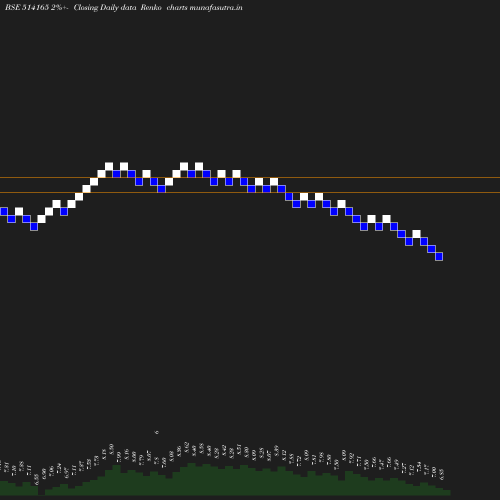Click the word 'Renko' in the chart title
500x500 pixels.
151,7
